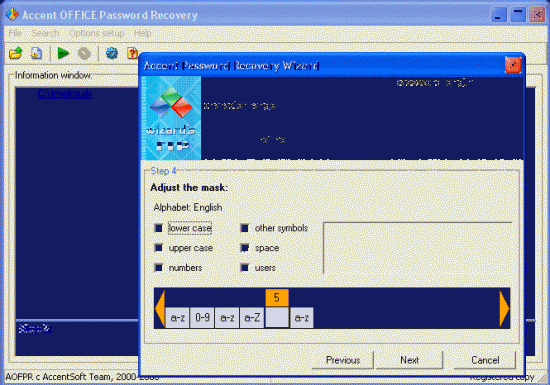This screenshot has width=550, height=385.
Task: Click the Accent OFFICE app icon in title bar
Action: (x=12, y=14)
